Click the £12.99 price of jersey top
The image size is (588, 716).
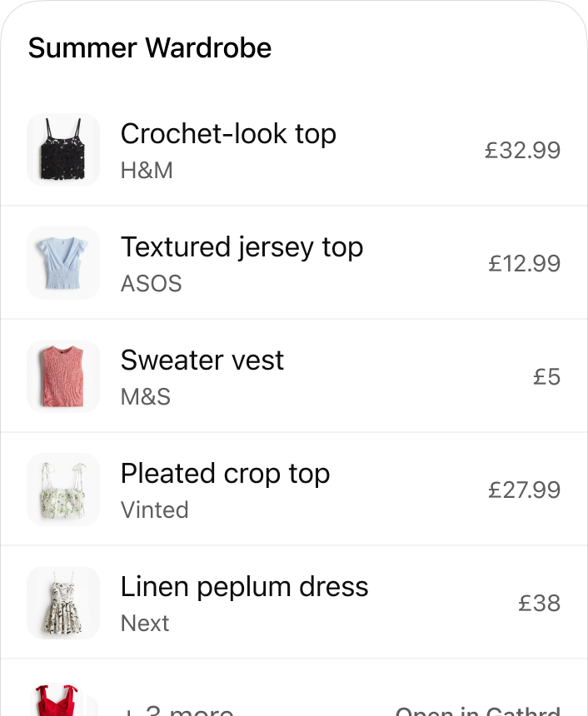click(x=524, y=264)
